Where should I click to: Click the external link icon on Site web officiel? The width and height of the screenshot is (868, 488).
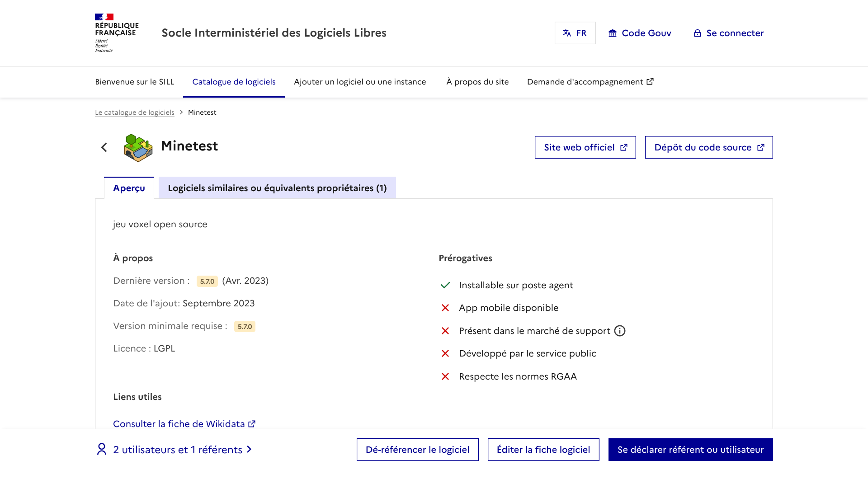[x=624, y=147]
